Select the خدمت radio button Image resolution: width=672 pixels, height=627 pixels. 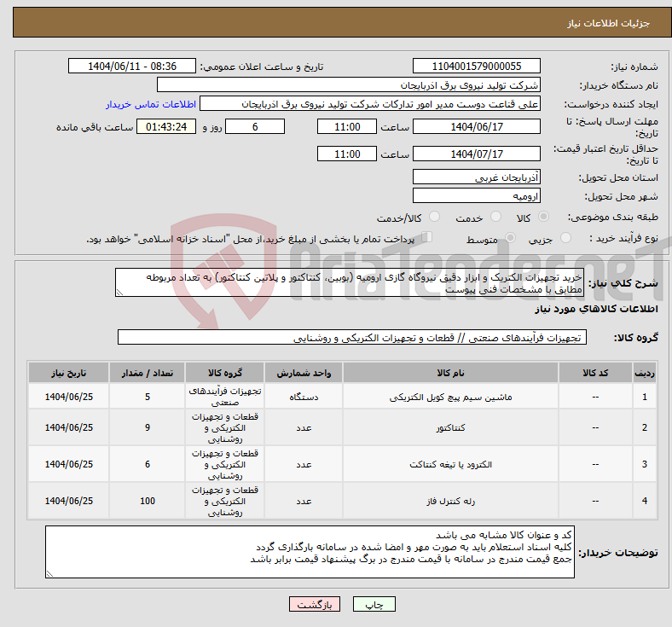495,217
